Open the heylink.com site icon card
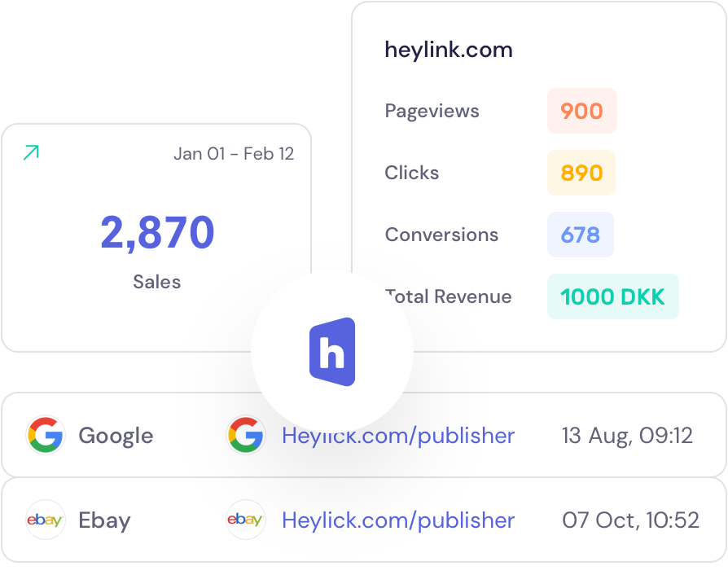The image size is (728, 575). click(x=448, y=50)
